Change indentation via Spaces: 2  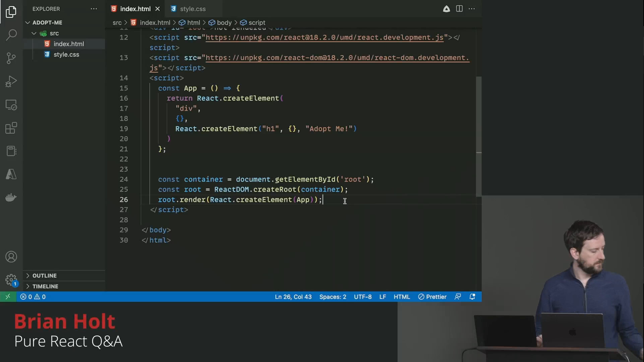[333, 297]
